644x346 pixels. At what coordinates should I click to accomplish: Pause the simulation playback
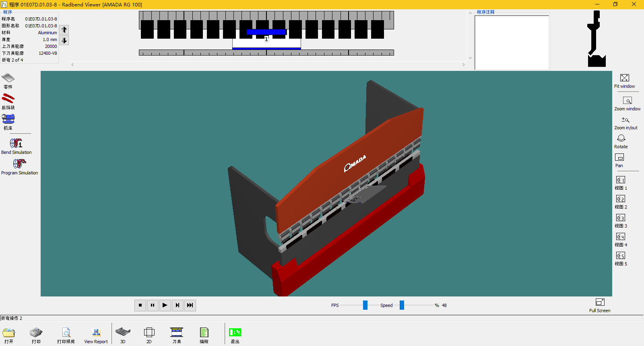[x=153, y=305]
